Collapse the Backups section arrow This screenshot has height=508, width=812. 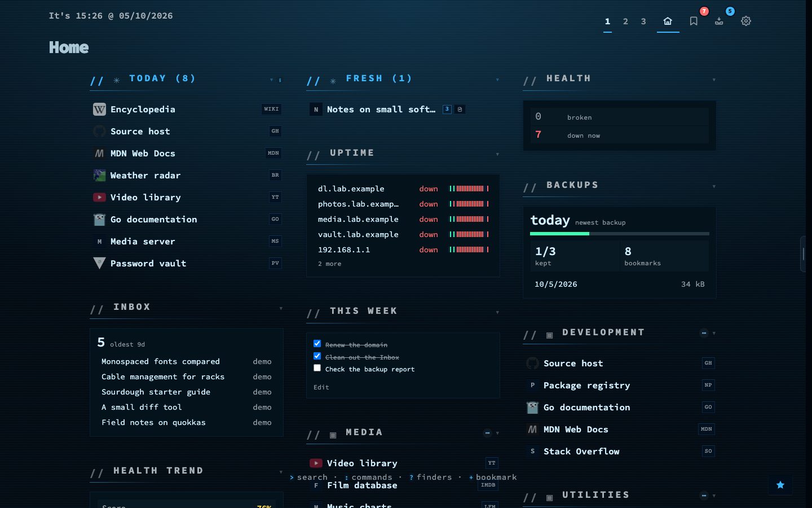714,187
